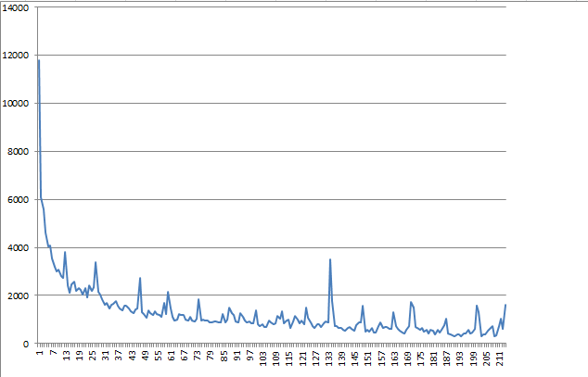Select the 12000 y-axis label
Image resolution: width=588 pixels, height=377 pixels.
(16, 56)
